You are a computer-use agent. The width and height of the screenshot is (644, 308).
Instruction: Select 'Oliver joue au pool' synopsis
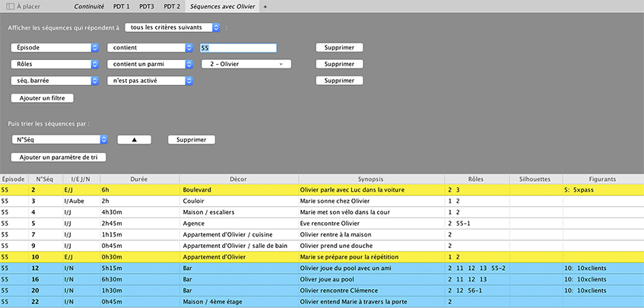(326, 279)
